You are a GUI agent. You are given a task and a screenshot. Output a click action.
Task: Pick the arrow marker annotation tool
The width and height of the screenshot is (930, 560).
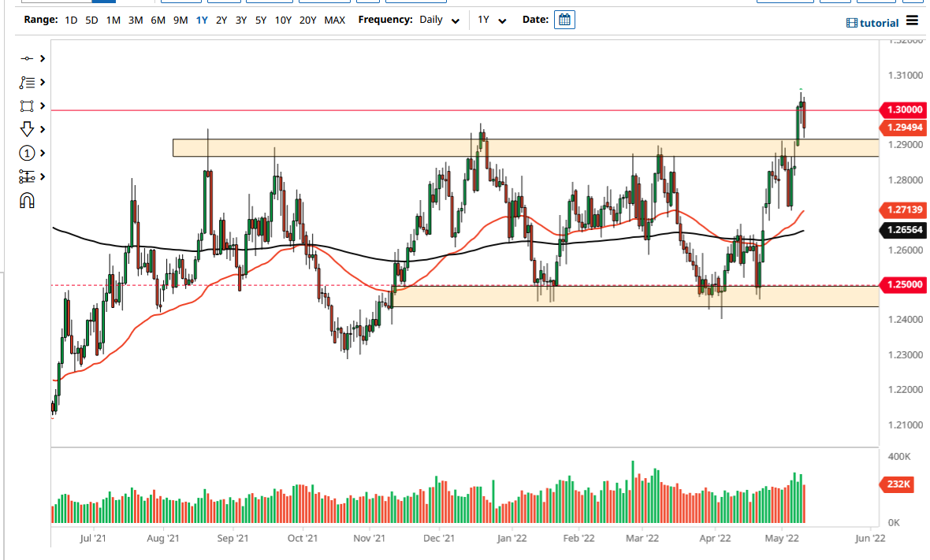28,129
